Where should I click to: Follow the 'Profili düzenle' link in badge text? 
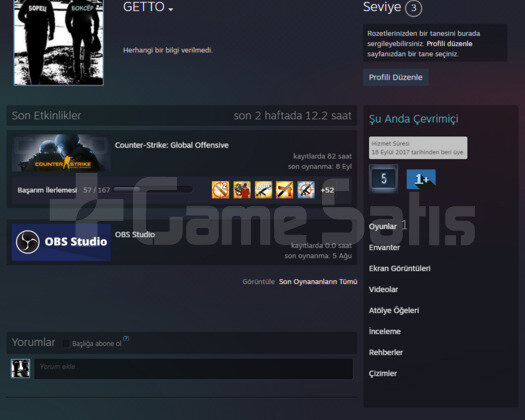click(449, 44)
